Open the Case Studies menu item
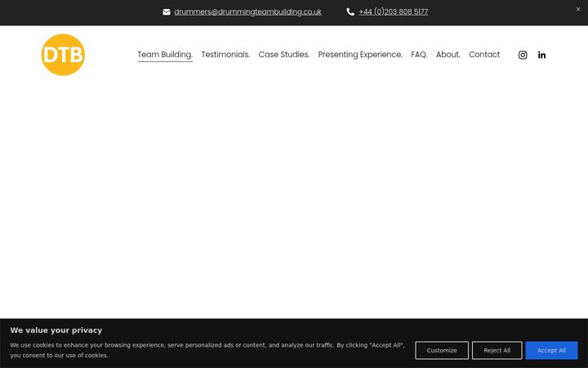Screen dimensions: 588x368 [x=284, y=55]
